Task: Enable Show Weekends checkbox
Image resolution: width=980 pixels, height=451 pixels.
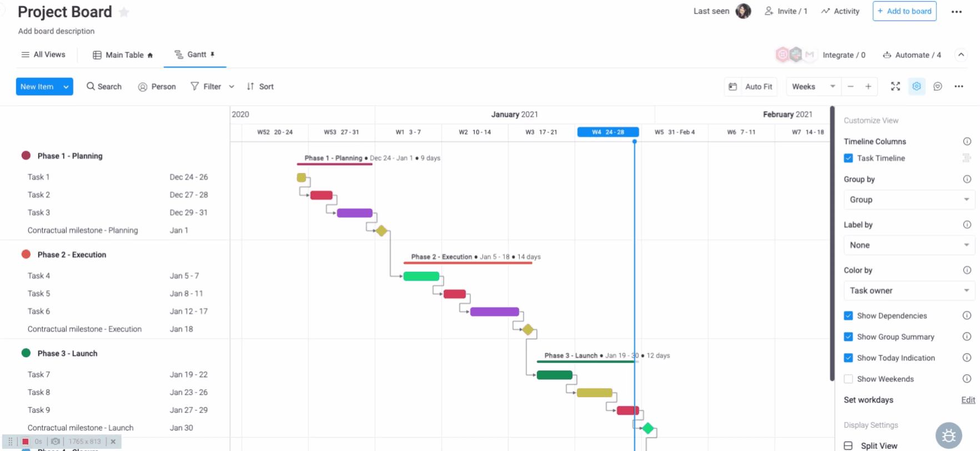Action: [848, 379]
